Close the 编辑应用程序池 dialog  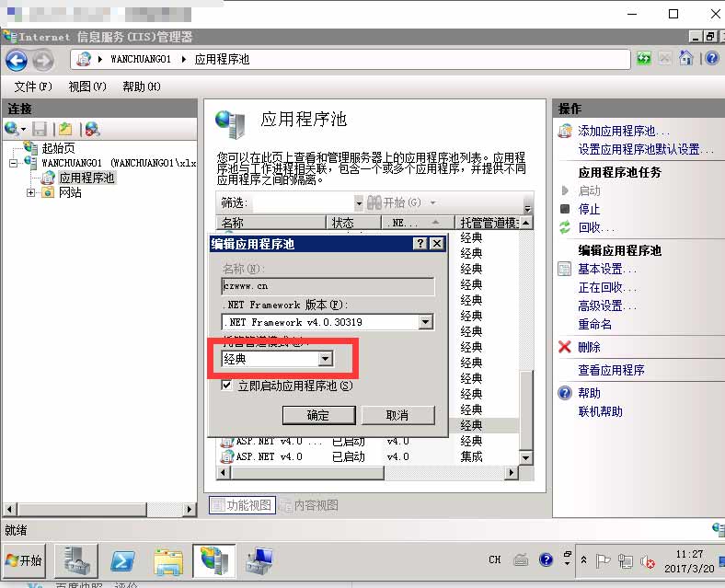click(437, 244)
